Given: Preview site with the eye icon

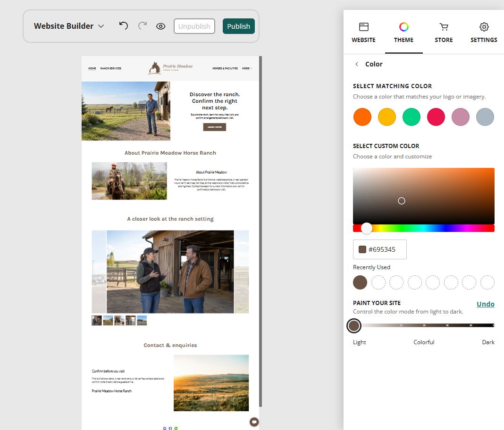Looking at the screenshot, I should [x=161, y=26].
